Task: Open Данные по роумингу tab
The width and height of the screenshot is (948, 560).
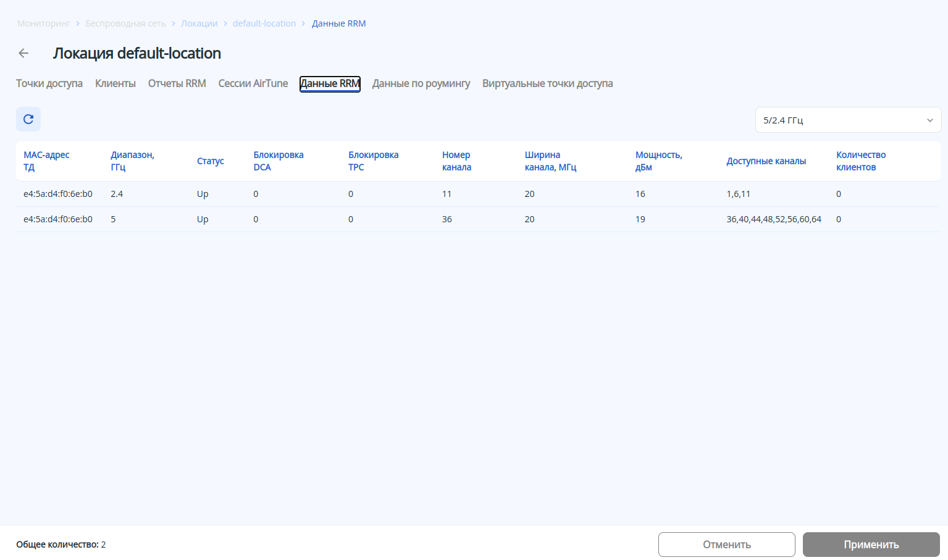Action: pyautogui.click(x=421, y=83)
